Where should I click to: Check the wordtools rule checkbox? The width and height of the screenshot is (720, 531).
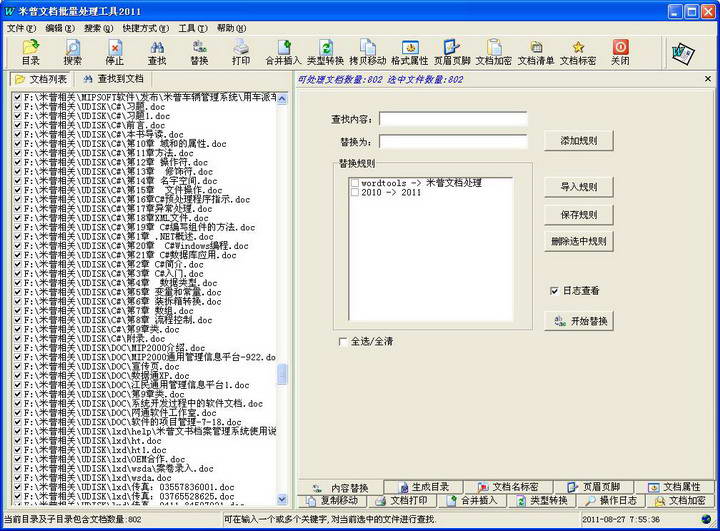pos(354,183)
